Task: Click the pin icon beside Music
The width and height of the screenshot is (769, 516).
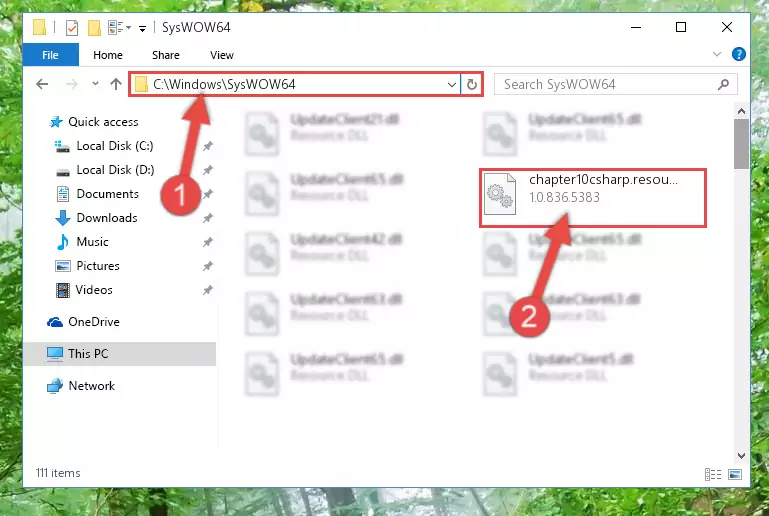Action: tap(208, 242)
